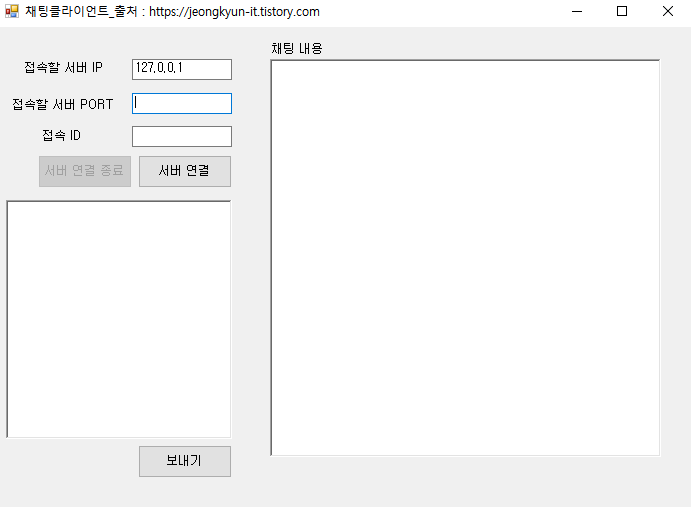Focus the 접속할 서버 IP input field

(182, 69)
